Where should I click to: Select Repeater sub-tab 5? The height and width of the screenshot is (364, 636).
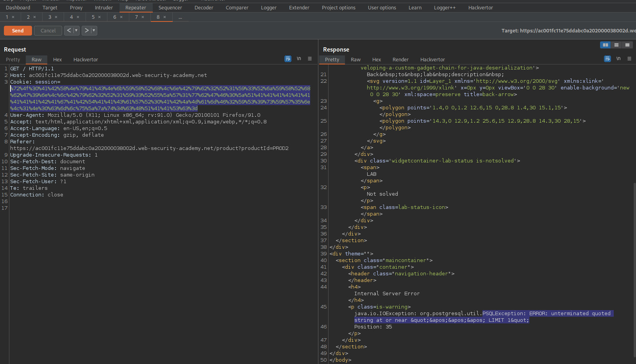[x=93, y=17]
